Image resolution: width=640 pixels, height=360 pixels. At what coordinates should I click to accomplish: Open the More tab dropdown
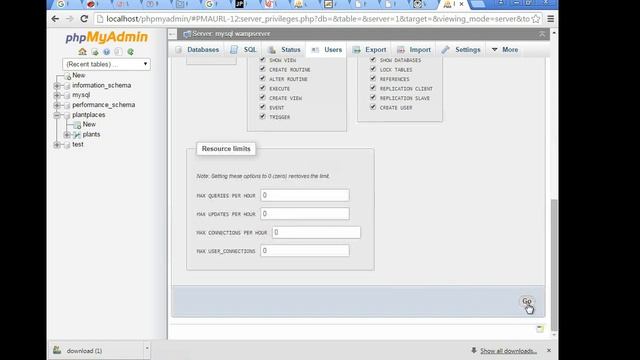tap(505, 49)
